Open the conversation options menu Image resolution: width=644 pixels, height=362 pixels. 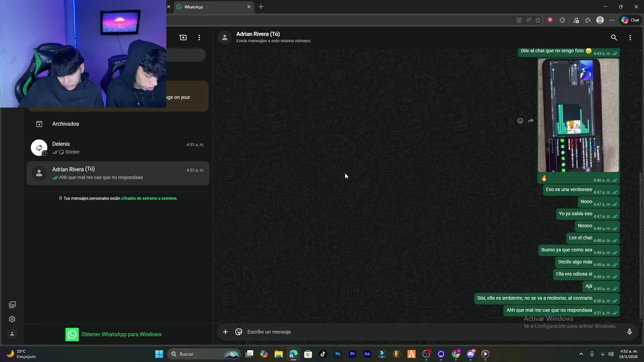point(630,38)
